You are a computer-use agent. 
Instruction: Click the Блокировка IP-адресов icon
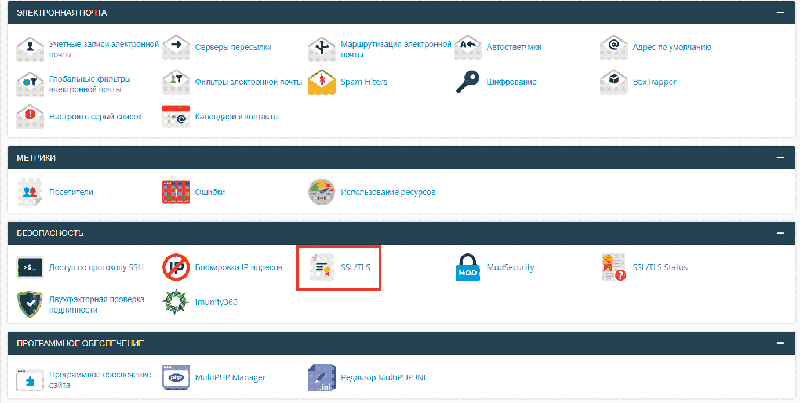click(176, 268)
